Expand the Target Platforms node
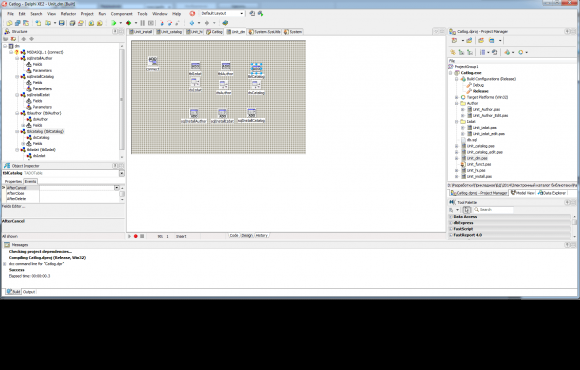This screenshot has height=370, width=580. click(456, 97)
